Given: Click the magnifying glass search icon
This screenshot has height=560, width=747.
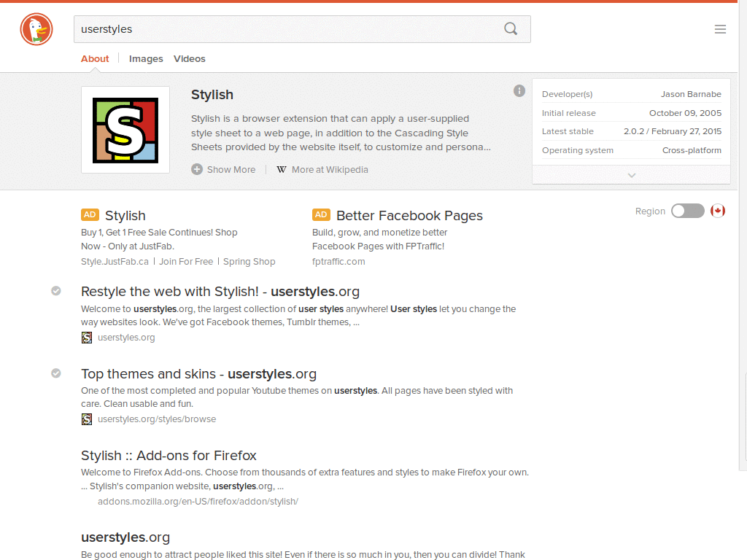Looking at the screenshot, I should point(510,28).
